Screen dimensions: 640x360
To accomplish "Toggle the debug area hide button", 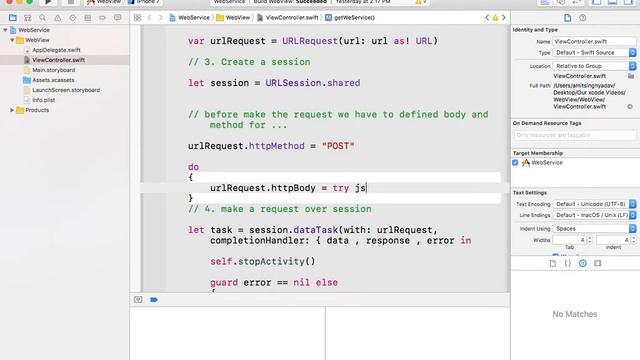I will click(138, 300).
